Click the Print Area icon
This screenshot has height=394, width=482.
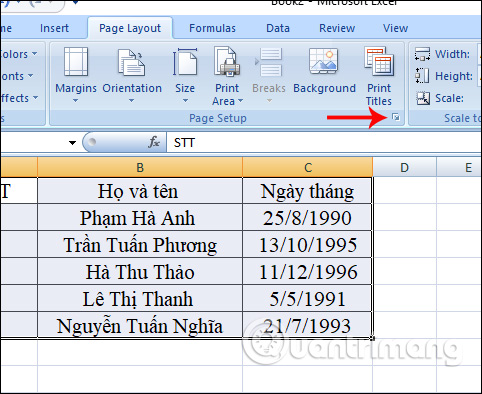(x=227, y=61)
